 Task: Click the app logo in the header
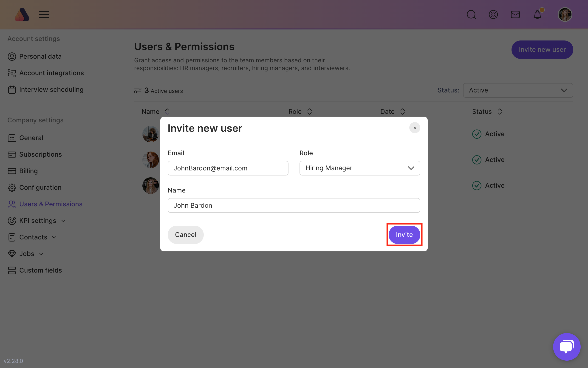22,14
